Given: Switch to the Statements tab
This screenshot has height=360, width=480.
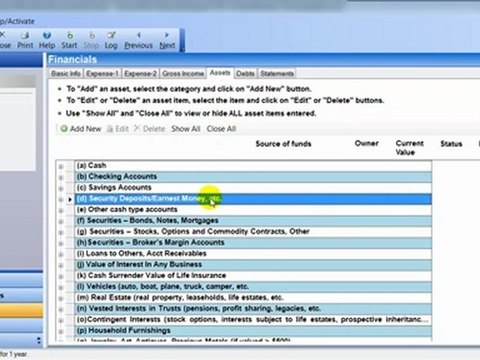Looking at the screenshot, I should pyautogui.click(x=277, y=73).
